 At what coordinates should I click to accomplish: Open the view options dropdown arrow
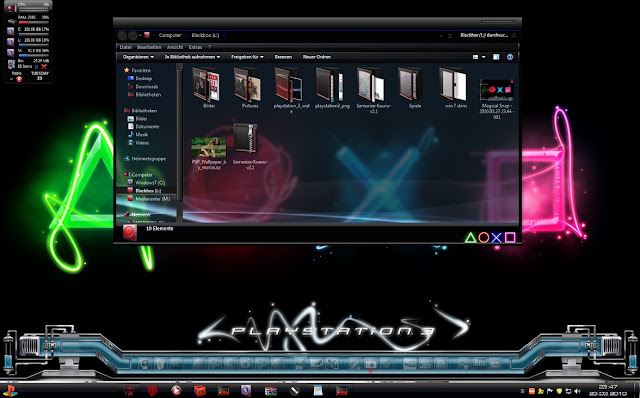point(484,57)
